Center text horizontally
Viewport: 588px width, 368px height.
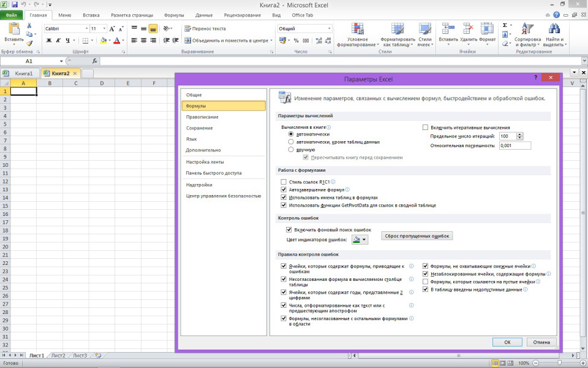coord(143,40)
